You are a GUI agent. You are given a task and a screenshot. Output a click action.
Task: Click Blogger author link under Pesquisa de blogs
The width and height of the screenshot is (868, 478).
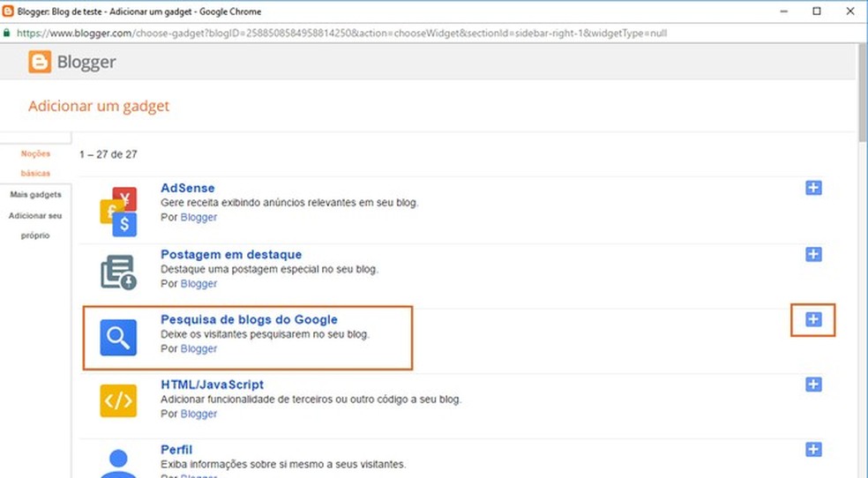coord(198,349)
